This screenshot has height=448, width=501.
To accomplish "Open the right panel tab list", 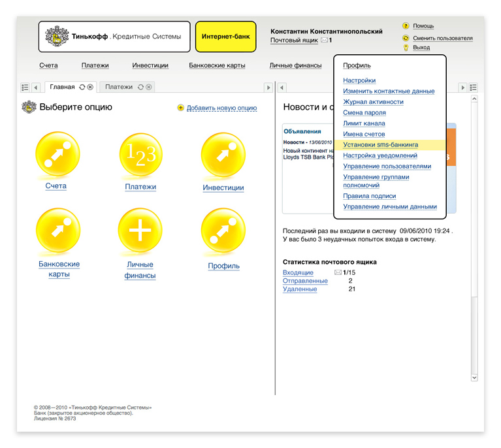I will (x=474, y=87).
